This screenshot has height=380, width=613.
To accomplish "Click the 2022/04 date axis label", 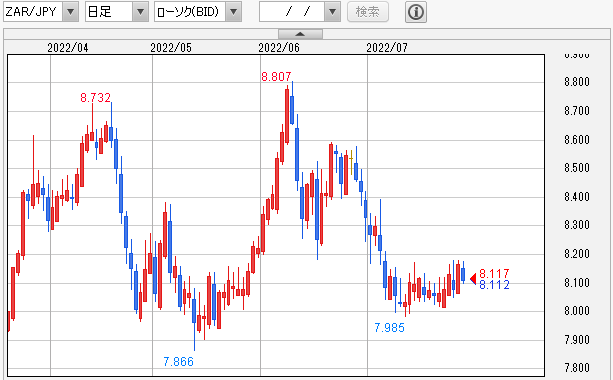I will click(68, 48).
